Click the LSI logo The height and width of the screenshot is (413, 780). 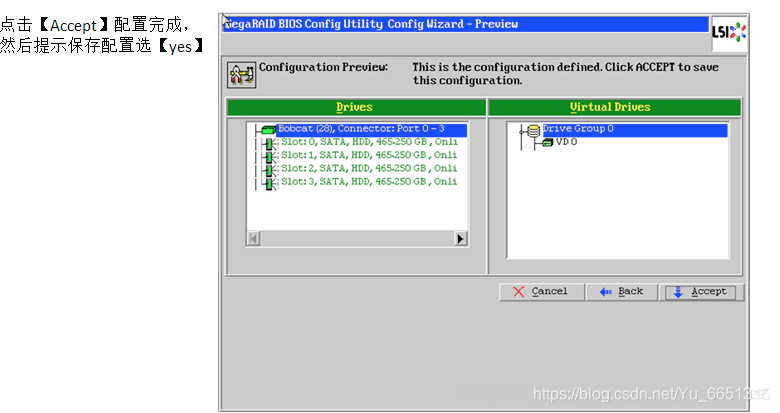pyautogui.click(x=729, y=33)
